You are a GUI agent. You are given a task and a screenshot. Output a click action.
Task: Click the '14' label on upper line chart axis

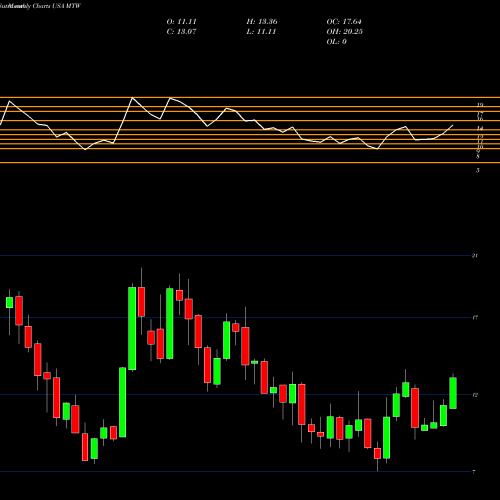(x=480, y=128)
